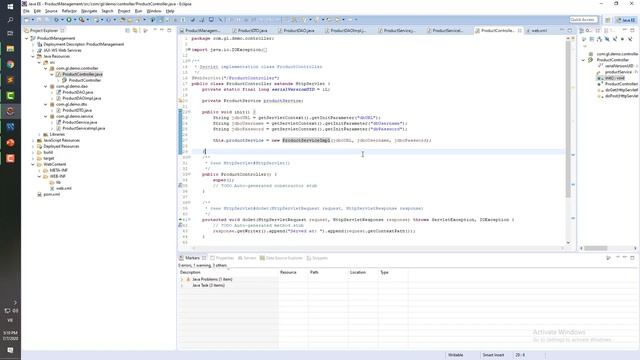Open the Source menu
The width and height of the screenshot is (640, 360).
pyautogui.click(x=51, y=11)
